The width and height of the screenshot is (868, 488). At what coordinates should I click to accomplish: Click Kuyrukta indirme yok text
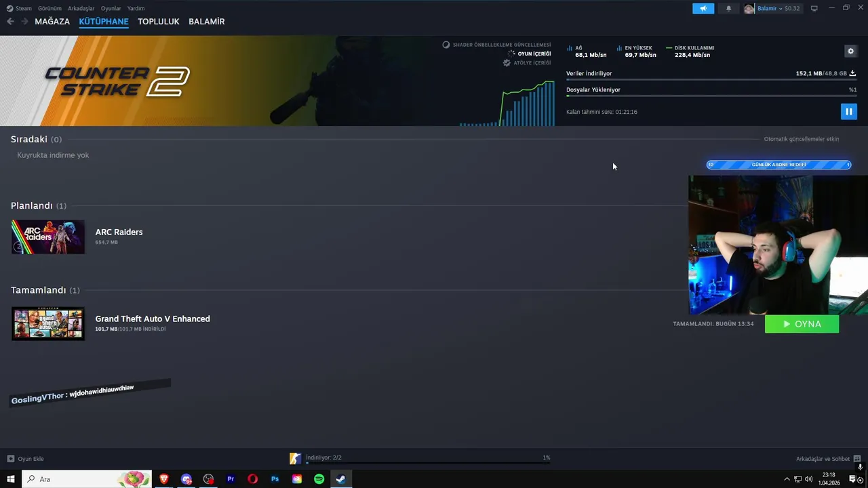click(53, 155)
